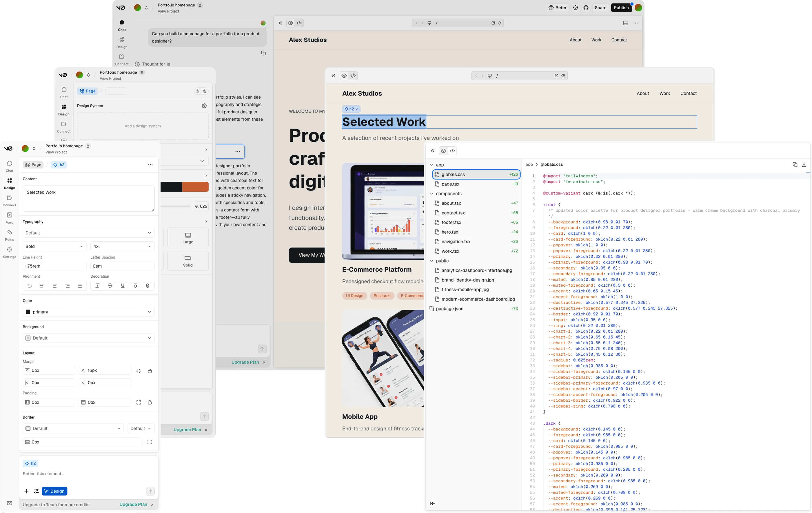Copy globals.css code with copy icon

click(795, 165)
